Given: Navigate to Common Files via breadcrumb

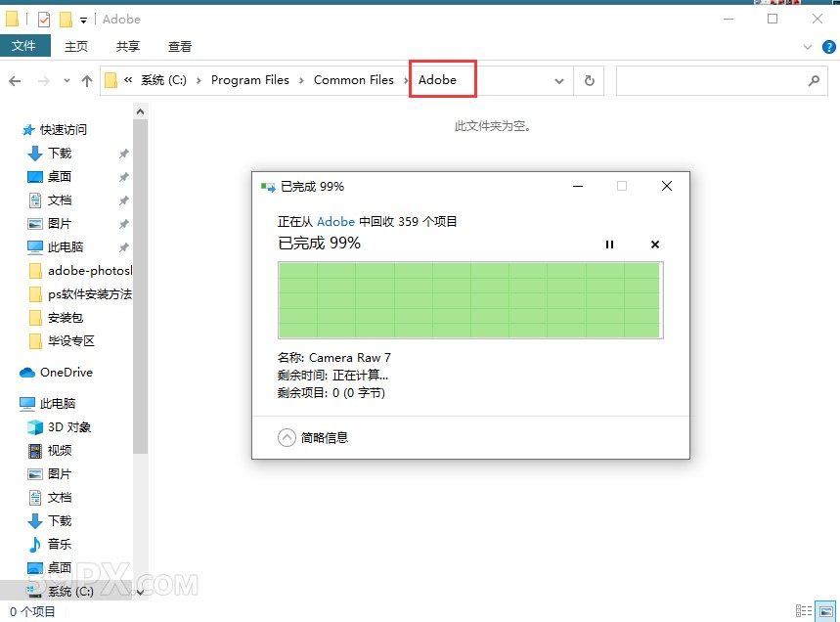Looking at the screenshot, I should click(x=354, y=80).
